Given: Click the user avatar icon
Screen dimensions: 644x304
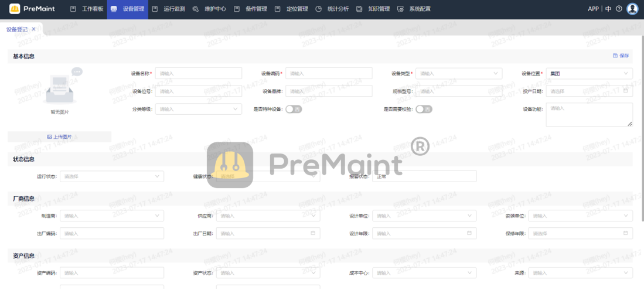Looking at the screenshot, I should (632, 9).
